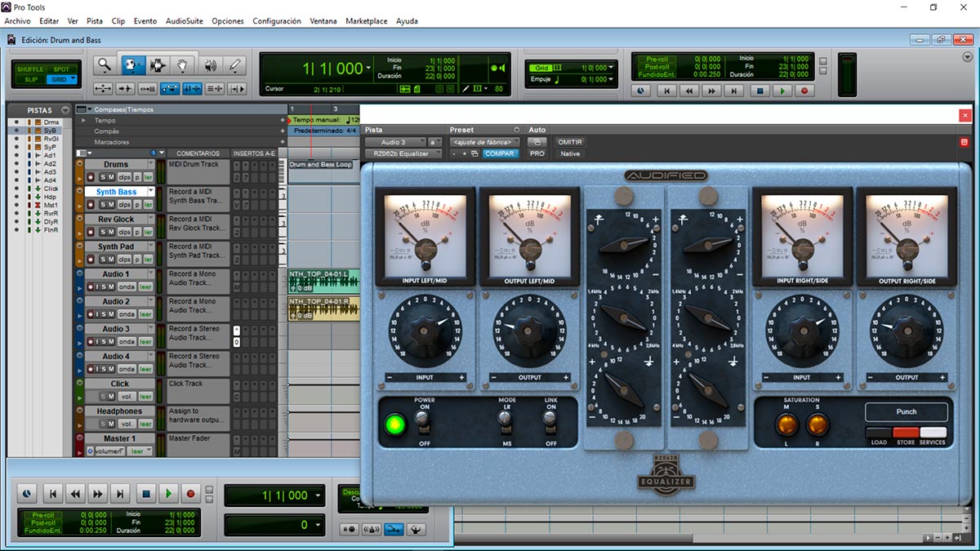Image resolution: width=980 pixels, height=551 pixels.
Task: Enable SHUFFLE edit mode
Action: pyautogui.click(x=31, y=69)
